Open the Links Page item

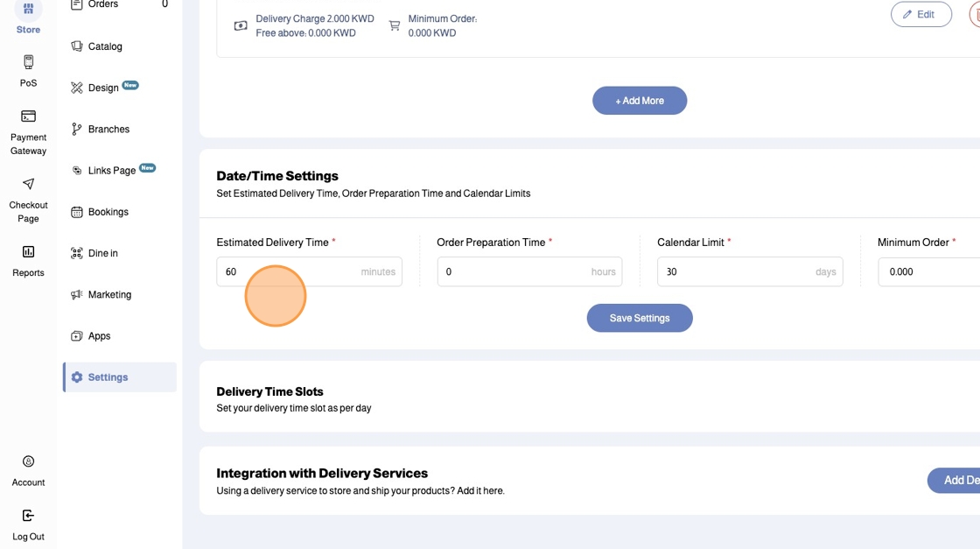click(x=111, y=171)
